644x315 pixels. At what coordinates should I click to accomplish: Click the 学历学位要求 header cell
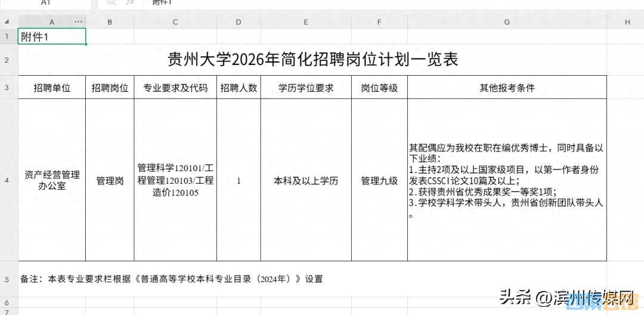[306, 88]
